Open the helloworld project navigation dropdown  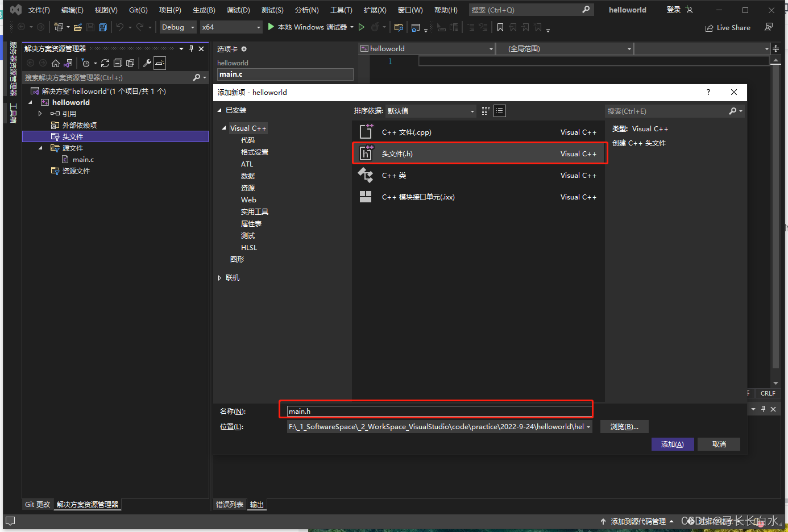click(427, 49)
